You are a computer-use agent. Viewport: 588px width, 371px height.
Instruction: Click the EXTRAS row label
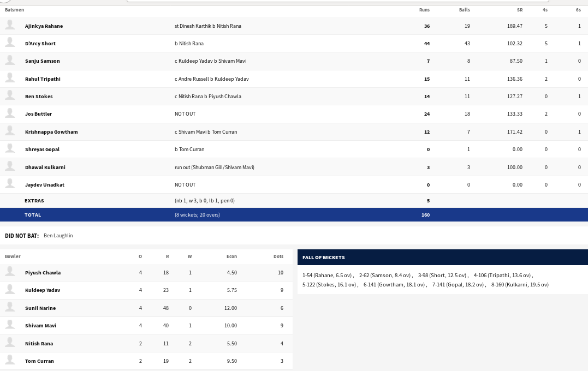point(34,201)
